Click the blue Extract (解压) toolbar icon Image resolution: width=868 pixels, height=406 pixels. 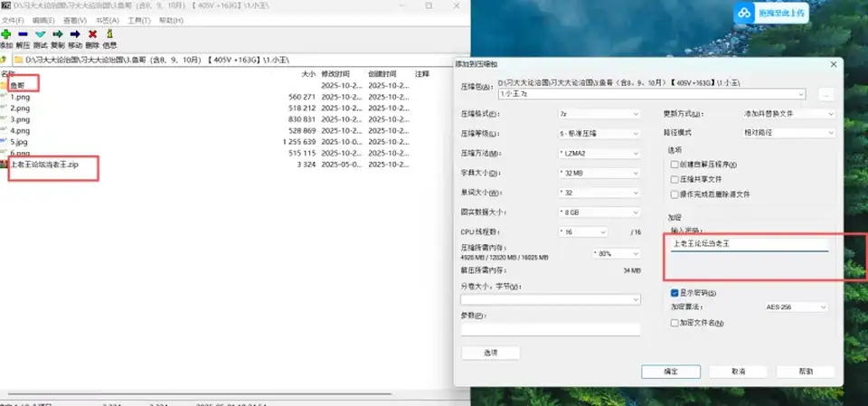[x=23, y=34]
